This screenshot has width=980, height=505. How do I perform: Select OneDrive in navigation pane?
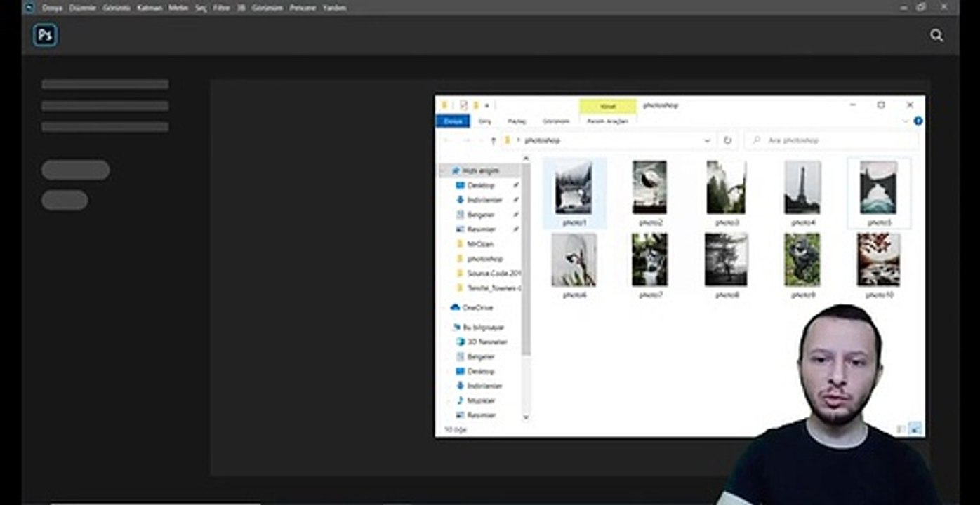point(477,307)
